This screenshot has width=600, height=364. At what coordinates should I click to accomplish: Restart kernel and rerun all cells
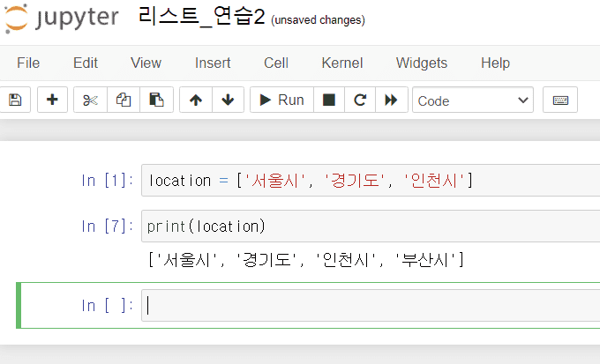(x=390, y=100)
